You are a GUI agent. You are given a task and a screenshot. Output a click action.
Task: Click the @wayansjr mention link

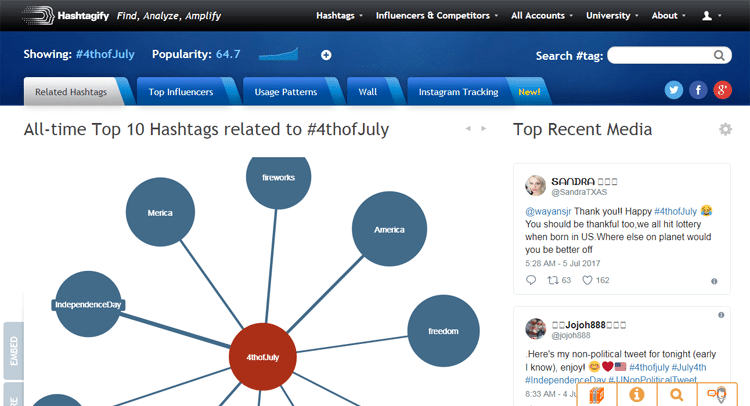[x=548, y=211]
